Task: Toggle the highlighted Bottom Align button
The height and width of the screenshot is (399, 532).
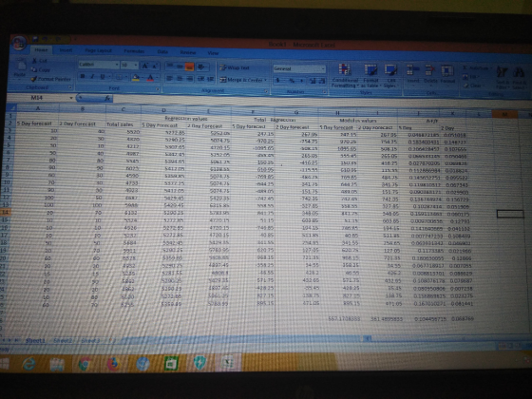Action: pyautogui.click(x=189, y=66)
